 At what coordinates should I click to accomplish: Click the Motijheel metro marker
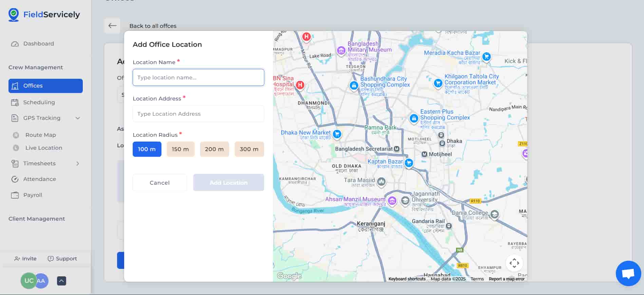[424, 154]
